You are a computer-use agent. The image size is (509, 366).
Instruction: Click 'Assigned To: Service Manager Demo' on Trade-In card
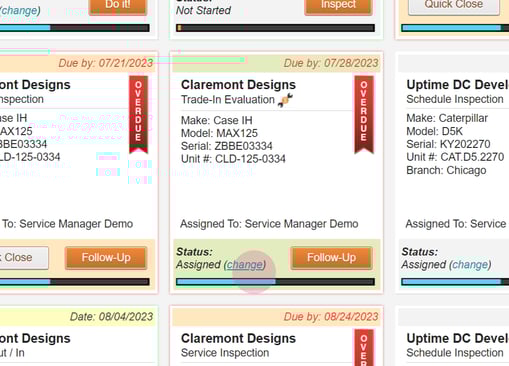[269, 224]
